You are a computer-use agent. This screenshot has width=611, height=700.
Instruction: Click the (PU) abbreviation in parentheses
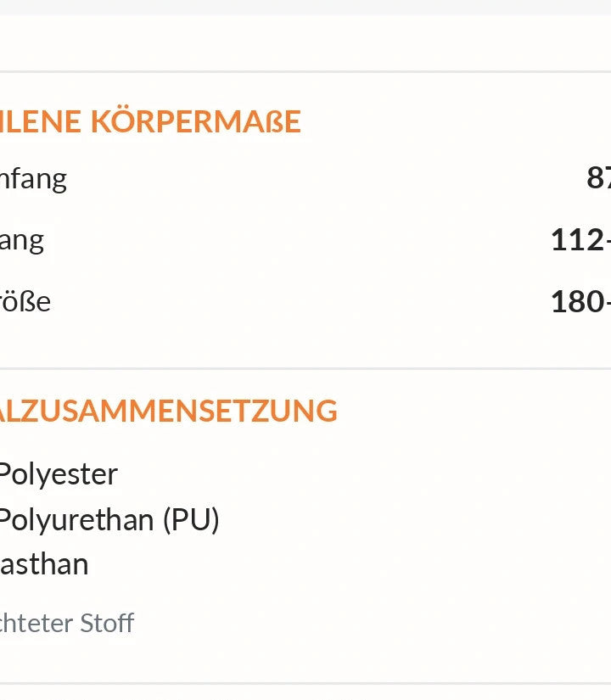coord(191,520)
